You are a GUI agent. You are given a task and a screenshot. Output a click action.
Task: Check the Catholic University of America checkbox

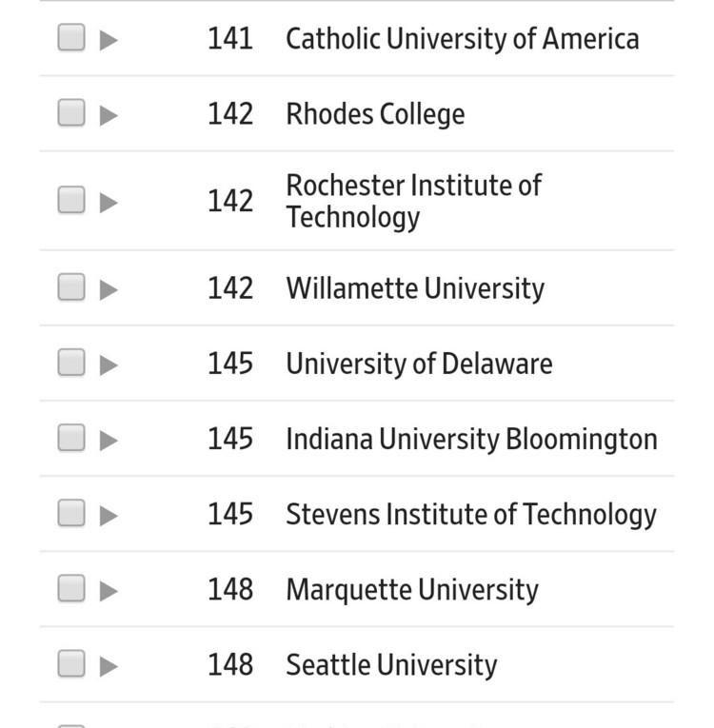click(x=71, y=38)
